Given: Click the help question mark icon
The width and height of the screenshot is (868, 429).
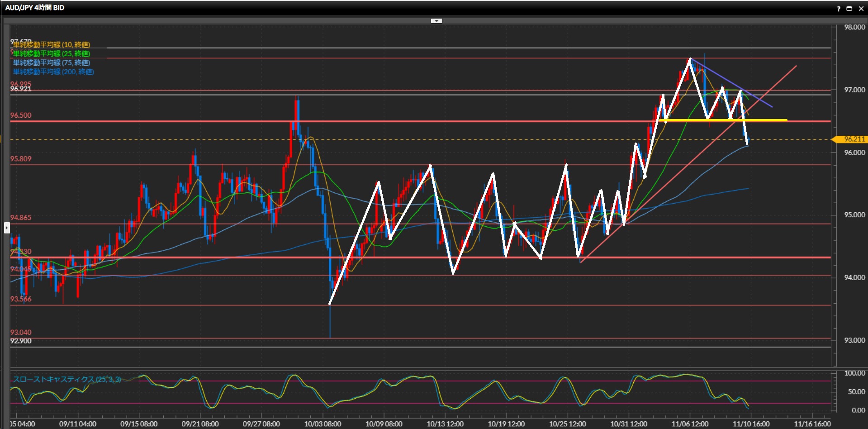Looking at the screenshot, I should [x=839, y=9].
